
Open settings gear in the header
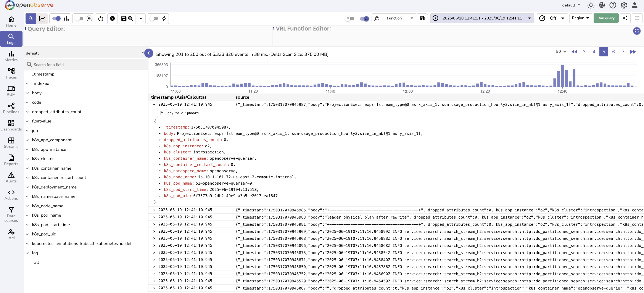pyautogui.click(x=623, y=5)
